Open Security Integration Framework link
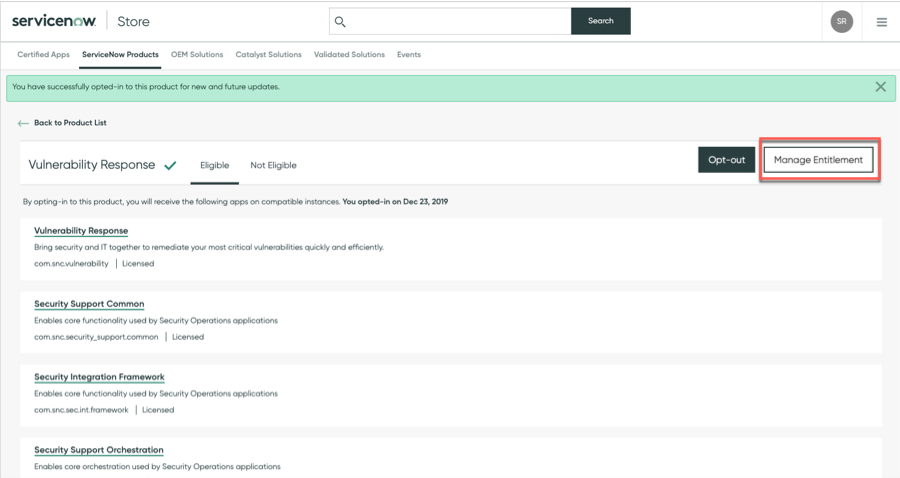900x478 pixels. click(99, 377)
